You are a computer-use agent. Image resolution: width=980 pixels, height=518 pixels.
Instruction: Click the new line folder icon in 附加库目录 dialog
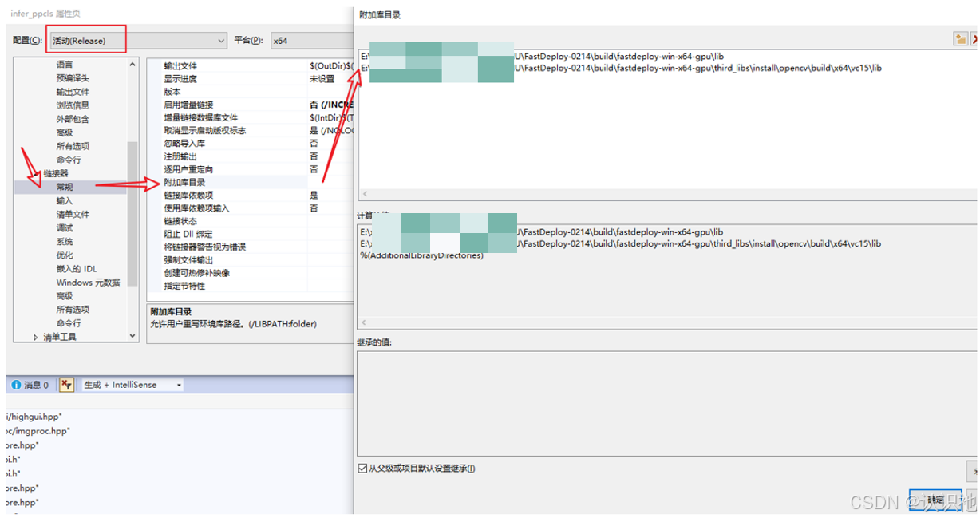pyautogui.click(x=961, y=39)
